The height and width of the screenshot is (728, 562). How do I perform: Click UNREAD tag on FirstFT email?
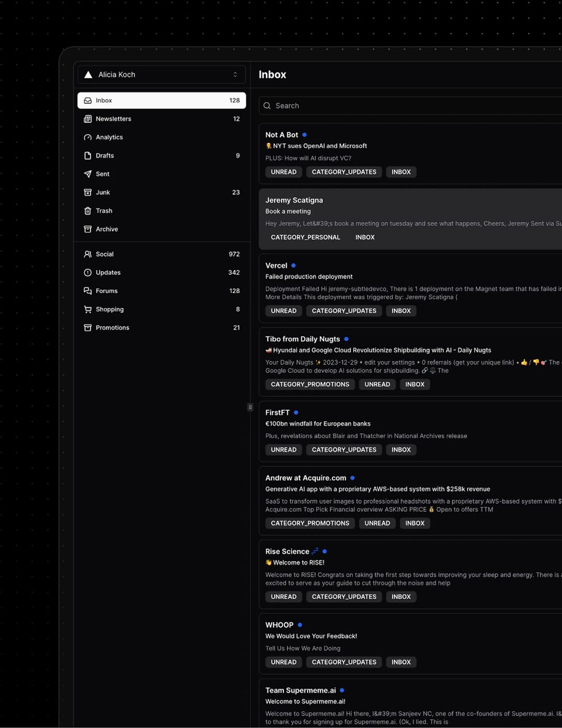click(x=284, y=450)
